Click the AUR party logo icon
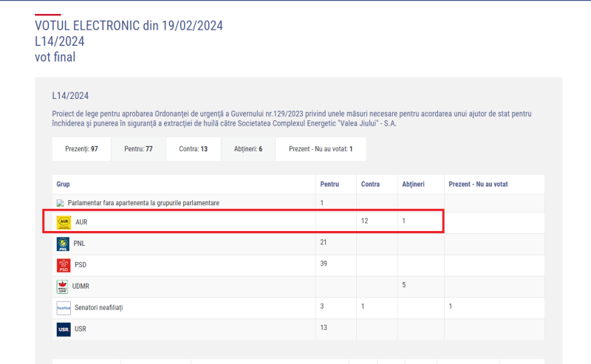 coord(64,222)
